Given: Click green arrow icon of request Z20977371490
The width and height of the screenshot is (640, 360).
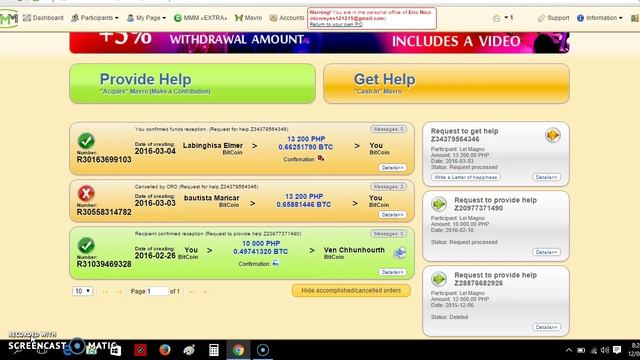Looking at the screenshot, I should tap(439, 204).
